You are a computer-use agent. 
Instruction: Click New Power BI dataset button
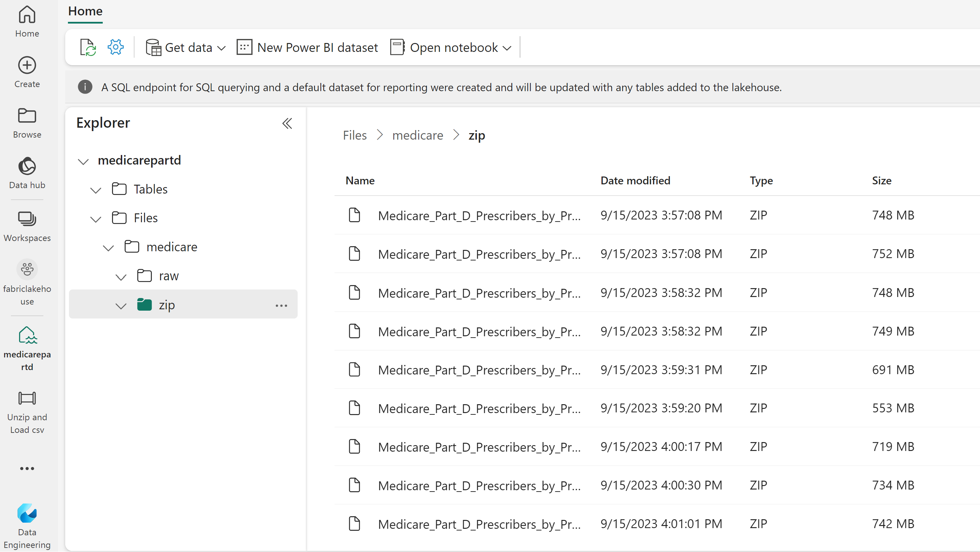(308, 47)
